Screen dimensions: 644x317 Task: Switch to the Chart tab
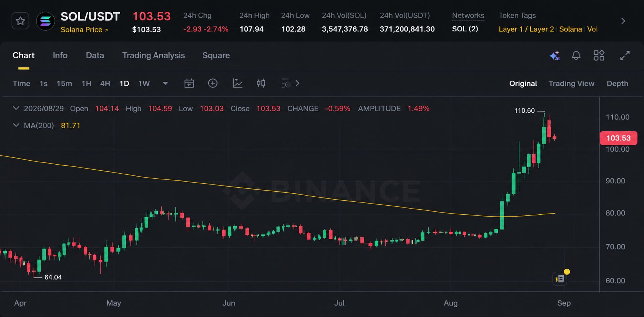23,55
